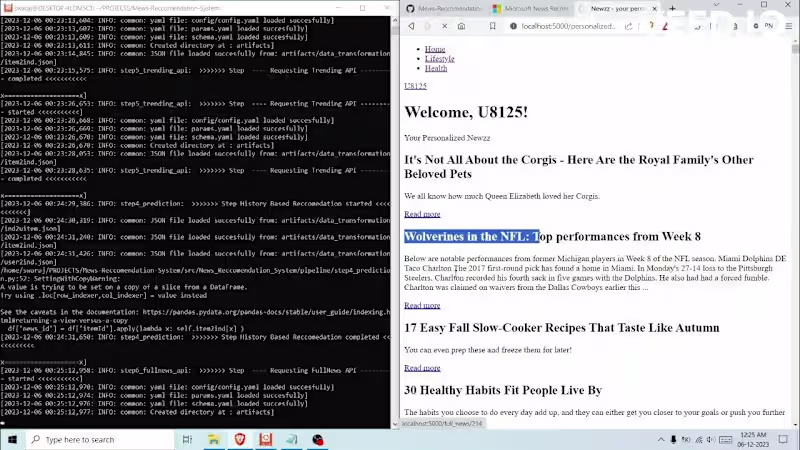The height and width of the screenshot is (450, 800).
Task: Switch to Microsoft News Recommendation tab
Action: tap(531, 8)
